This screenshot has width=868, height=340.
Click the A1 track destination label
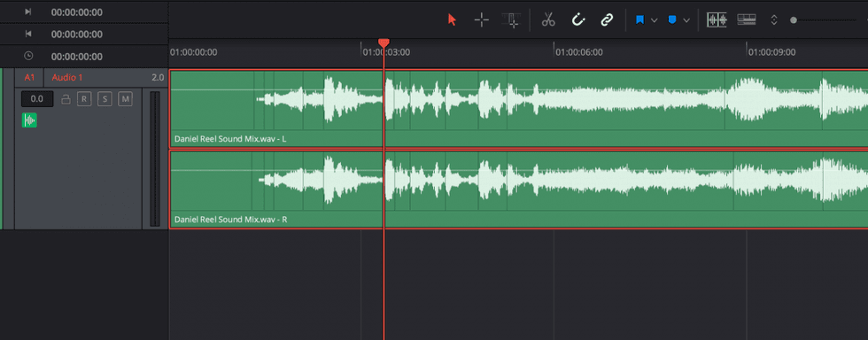coord(29,78)
